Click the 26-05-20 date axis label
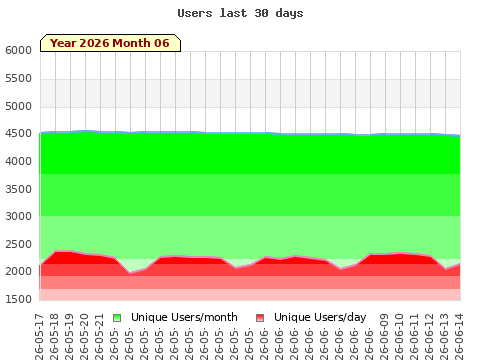The image size is (480, 360). click(84, 337)
